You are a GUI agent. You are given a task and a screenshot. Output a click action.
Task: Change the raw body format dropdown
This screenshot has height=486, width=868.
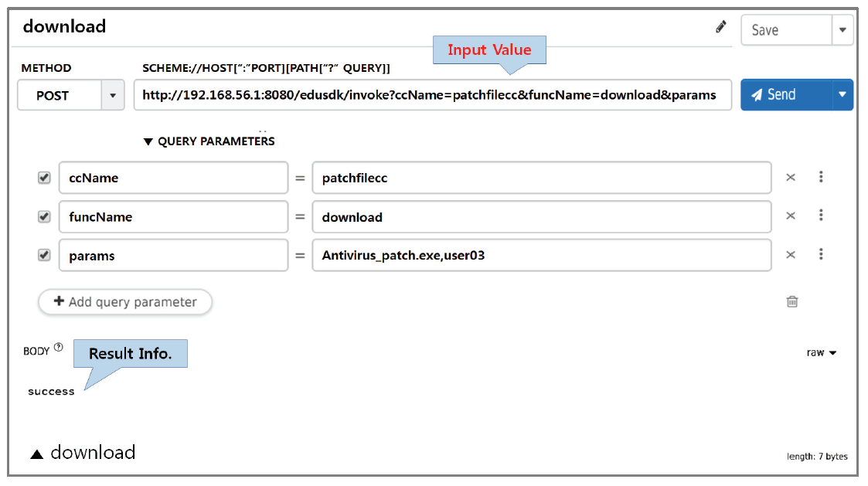822,352
